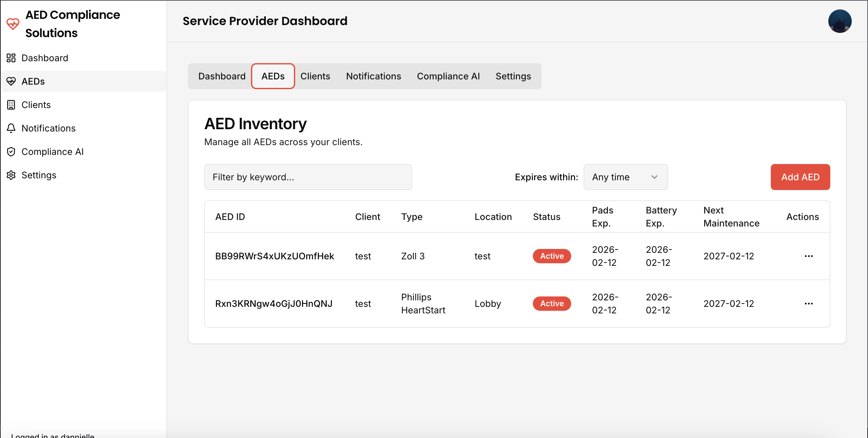Focus the Filter by keyword field

[308, 177]
